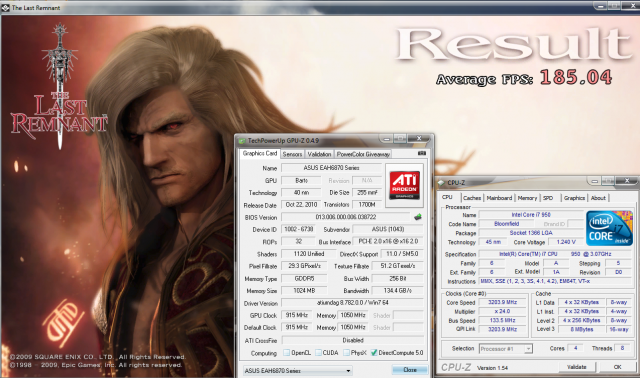
Task: Open the SPD tab in CPU-Z
Action: pyautogui.click(x=548, y=198)
